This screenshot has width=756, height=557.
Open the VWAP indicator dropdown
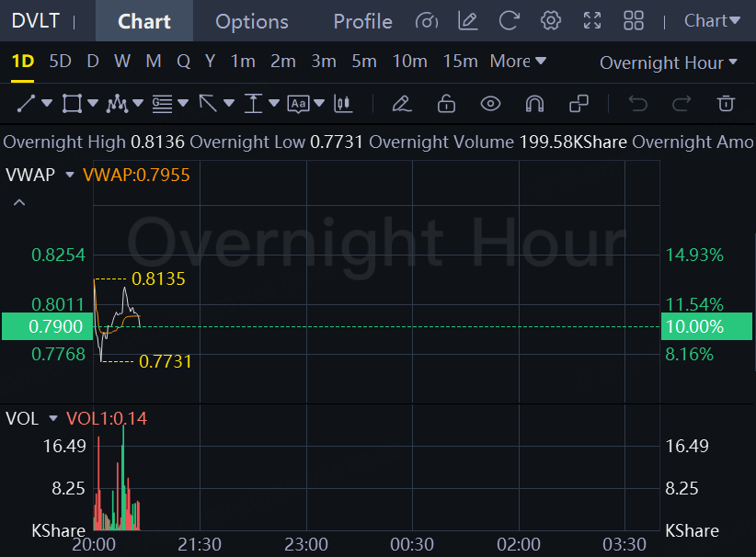(x=69, y=175)
